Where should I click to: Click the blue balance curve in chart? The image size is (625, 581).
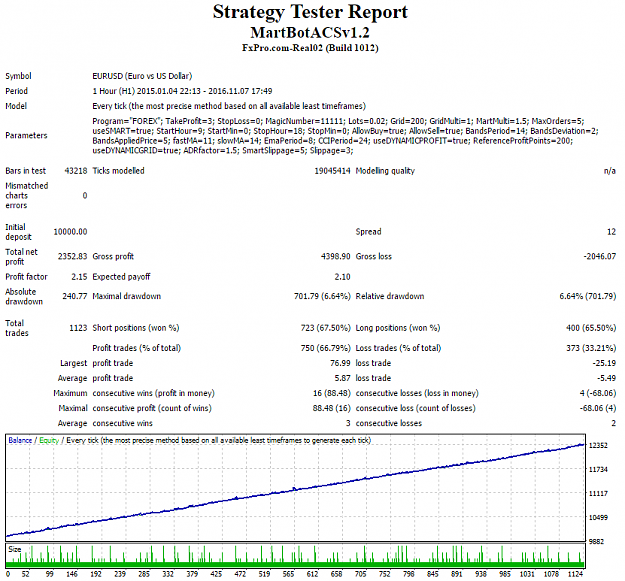click(x=295, y=489)
